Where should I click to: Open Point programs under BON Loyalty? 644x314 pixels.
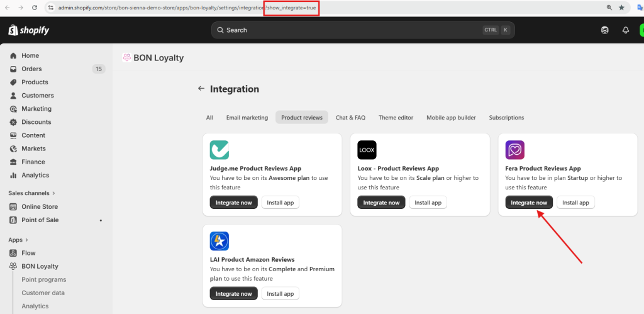pos(44,279)
